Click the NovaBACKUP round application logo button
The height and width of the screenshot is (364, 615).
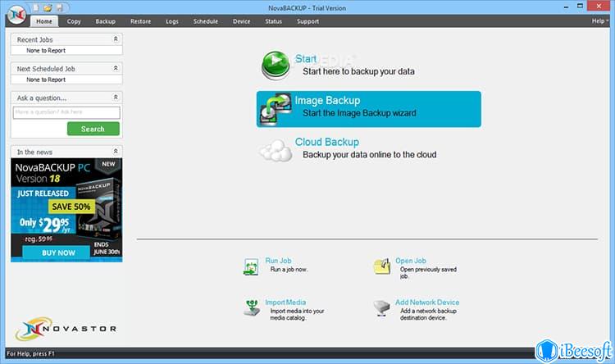click(x=17, y=15)
